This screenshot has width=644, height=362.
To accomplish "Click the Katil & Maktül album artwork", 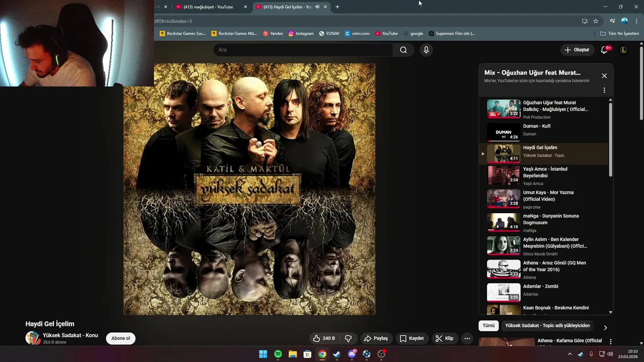I will (250, 189).
